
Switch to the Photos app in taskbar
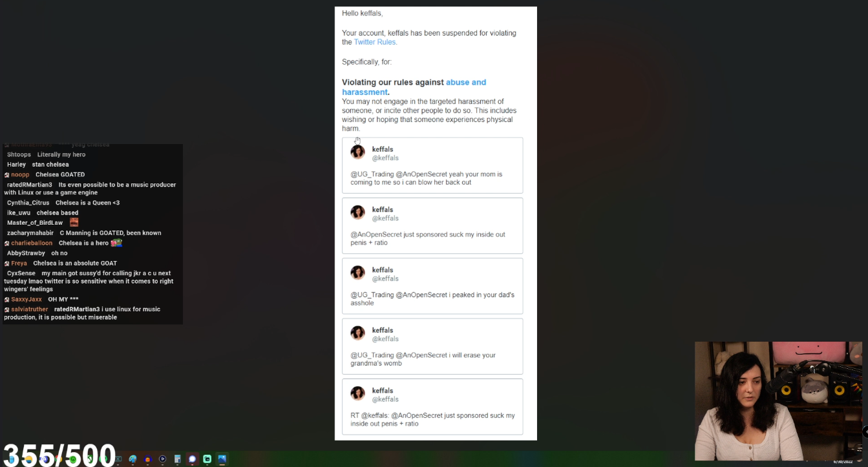(222, 459)
